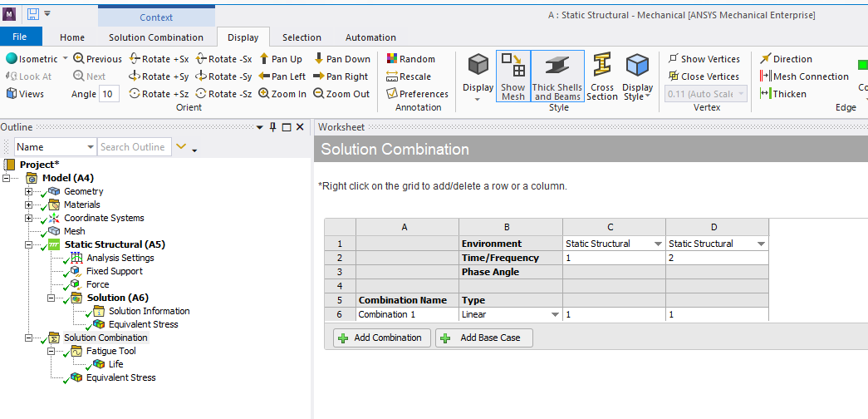The width and height of the screenshot is (868, 419).
Task: Select Life under Fatigue Tool
Action: point(115,364)
